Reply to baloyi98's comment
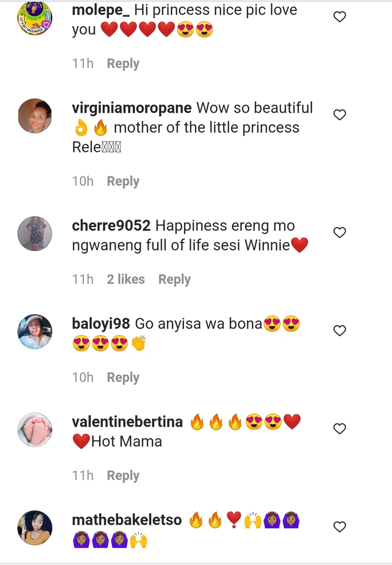Viewport: 392px width, 565px height. 123,378
